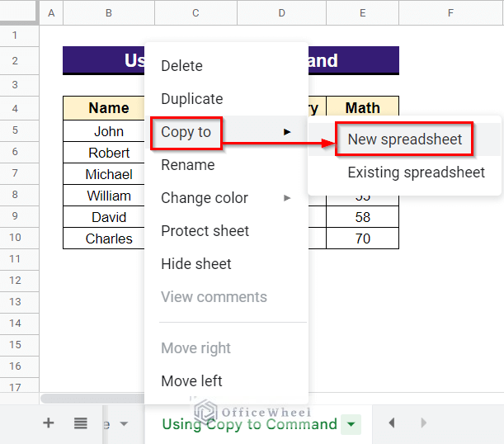The width and height of the screenshot is (504, 444).
Task: Click the cell containing John
Action: 109,131
